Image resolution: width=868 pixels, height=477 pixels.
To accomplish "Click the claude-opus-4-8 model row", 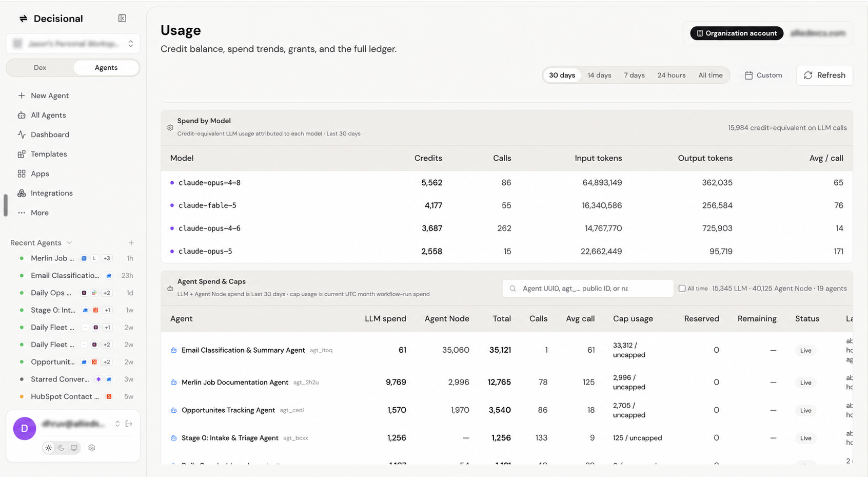I will pos(507,183).
